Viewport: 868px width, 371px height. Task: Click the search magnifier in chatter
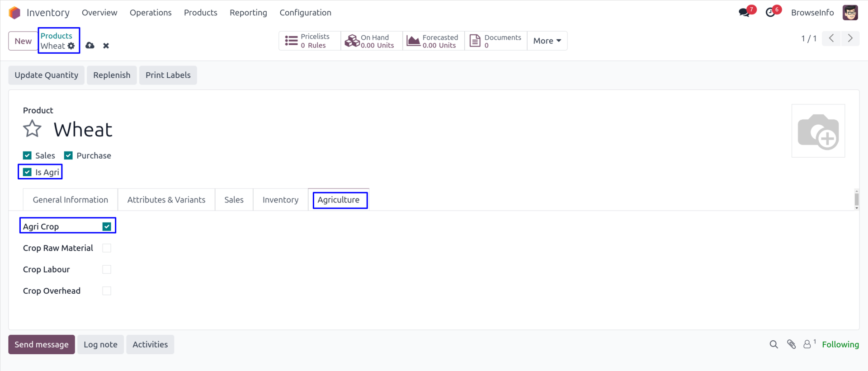(x=774, y=344)
